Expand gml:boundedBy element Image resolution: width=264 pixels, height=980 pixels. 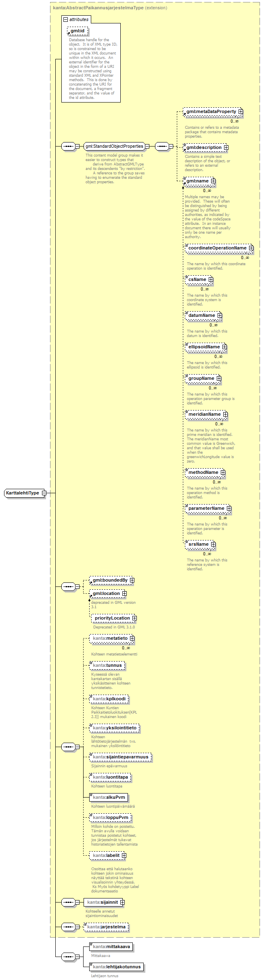click(x=132, y=580)
